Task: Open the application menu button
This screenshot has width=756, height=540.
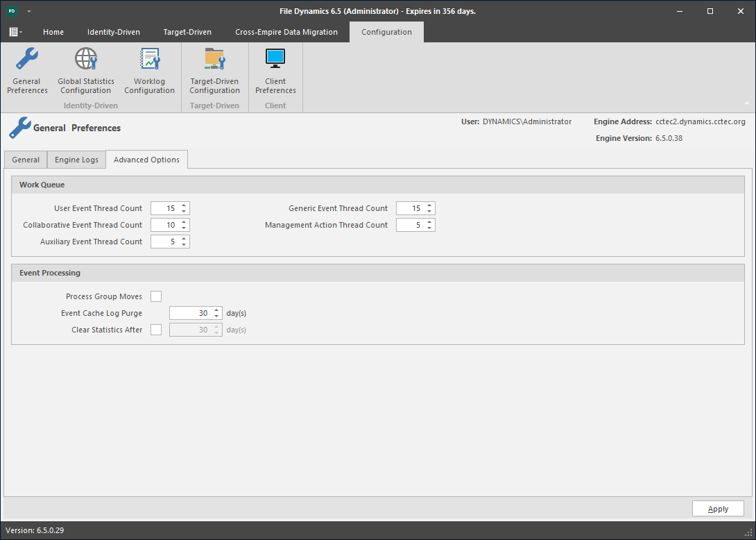Action: click(15, 32)
